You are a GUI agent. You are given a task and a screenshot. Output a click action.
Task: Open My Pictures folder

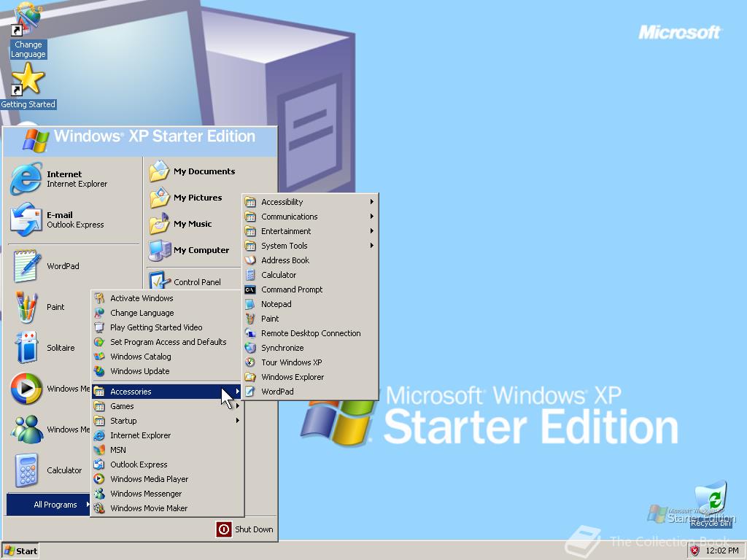tap(193, 197)
